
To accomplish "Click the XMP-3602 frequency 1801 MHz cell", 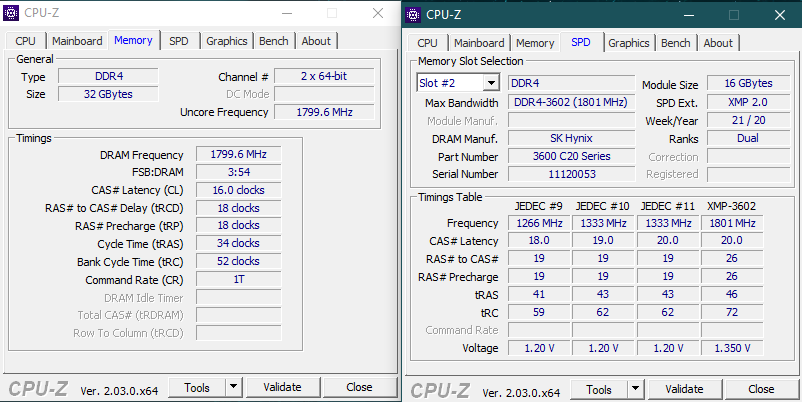I will coord(732,223).
